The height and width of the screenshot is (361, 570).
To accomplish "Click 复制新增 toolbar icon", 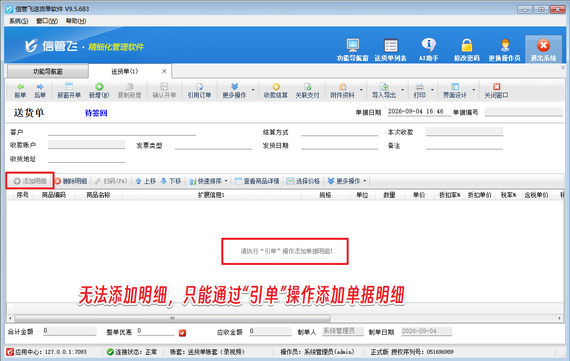I will click(129, 90).
